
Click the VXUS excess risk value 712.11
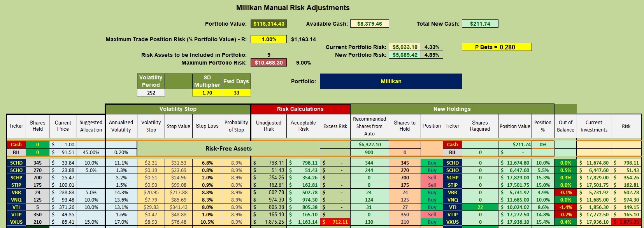point(335,222)
